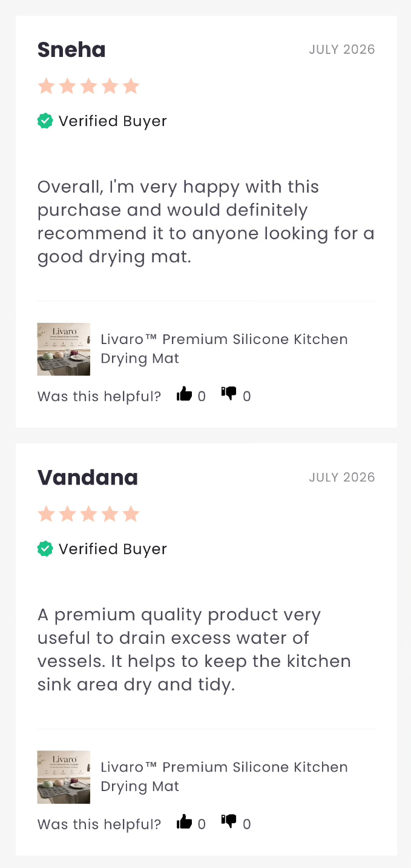411x868 pixels.
Task: Open product thumbnail in Sneha's review
Action: (64, 349)
